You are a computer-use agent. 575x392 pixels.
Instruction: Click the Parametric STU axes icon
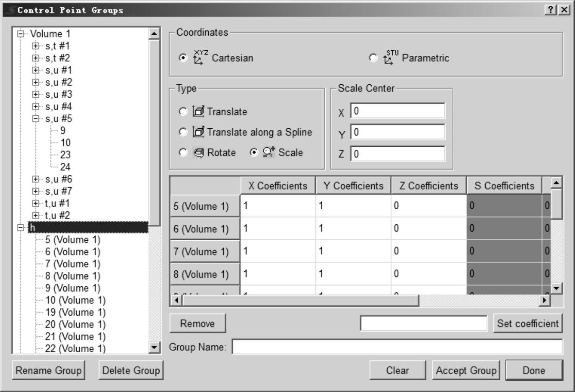pos(391,57)
